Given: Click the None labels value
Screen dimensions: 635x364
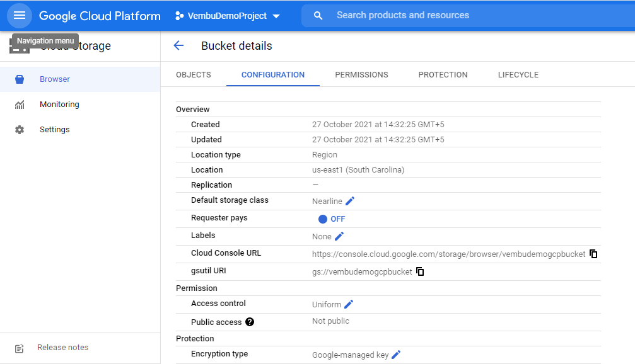Looking at the screenshot, I should (x=322, y=237).
